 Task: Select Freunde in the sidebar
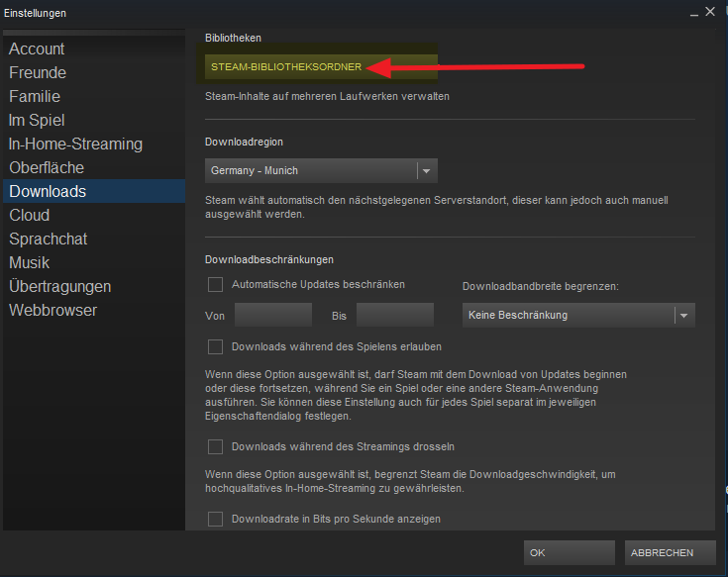pyautogui.click(x=94, y=72)
